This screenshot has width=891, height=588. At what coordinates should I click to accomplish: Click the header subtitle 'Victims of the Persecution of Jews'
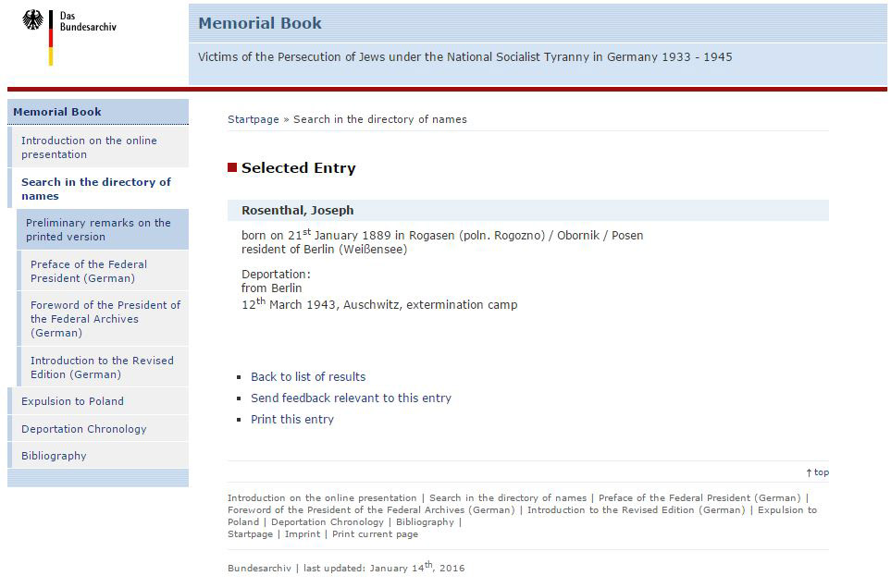click(464, 56)
